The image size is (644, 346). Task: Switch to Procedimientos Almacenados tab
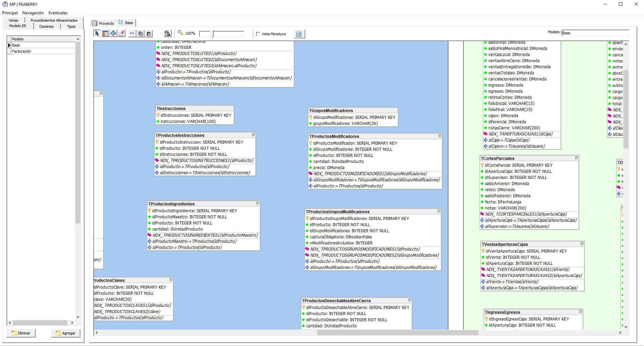(x=54, y=20)
